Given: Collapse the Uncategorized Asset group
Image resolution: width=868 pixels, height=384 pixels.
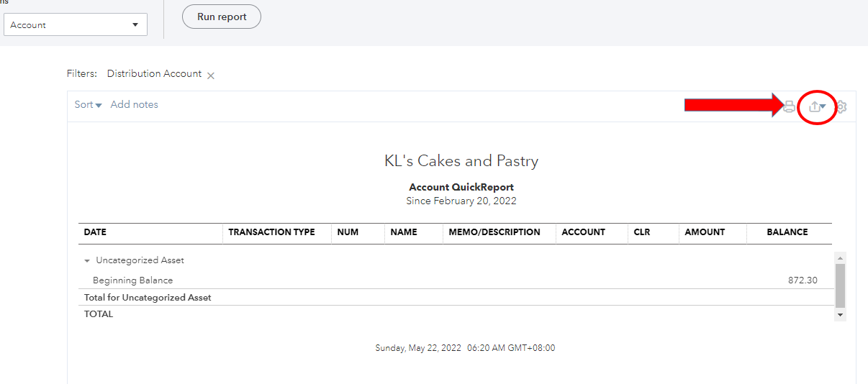Looking at the screenshot, I should 88,261.
